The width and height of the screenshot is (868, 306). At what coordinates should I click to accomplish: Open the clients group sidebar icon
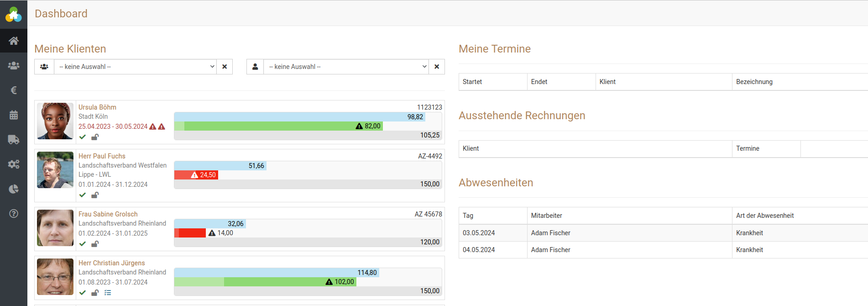point(14,66)
